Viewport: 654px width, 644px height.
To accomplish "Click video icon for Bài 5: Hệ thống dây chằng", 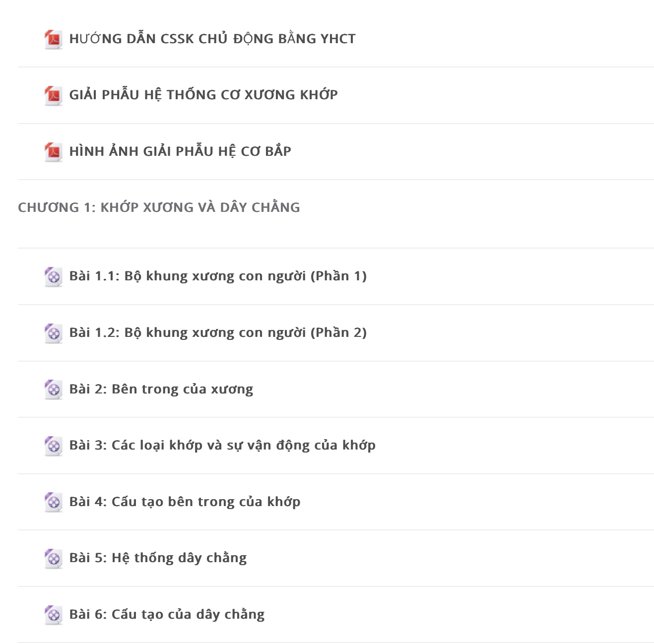I will (x=53, y=559).
